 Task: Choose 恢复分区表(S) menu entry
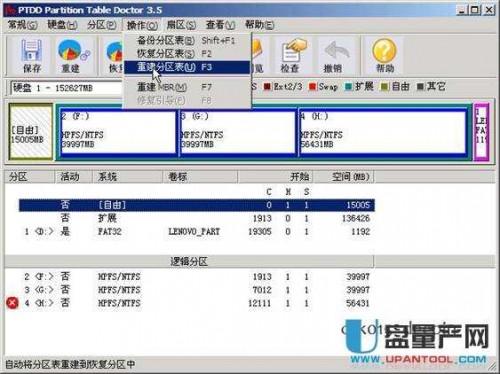tap(187, 54)
